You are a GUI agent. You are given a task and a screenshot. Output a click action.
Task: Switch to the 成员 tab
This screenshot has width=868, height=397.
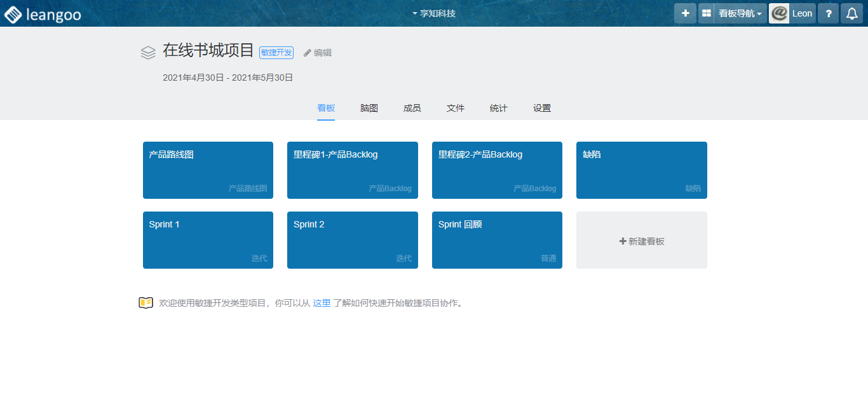pos(412,108)
